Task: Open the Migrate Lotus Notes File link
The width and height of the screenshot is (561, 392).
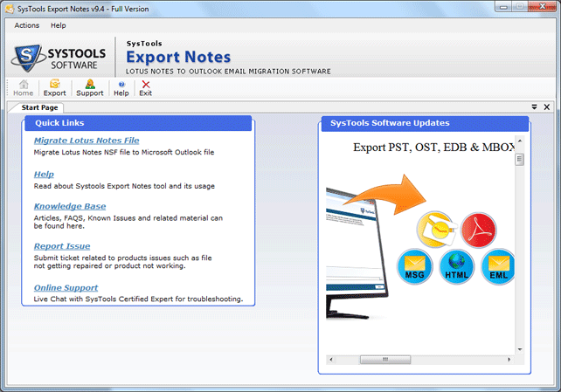Action: tap(87, 141)
